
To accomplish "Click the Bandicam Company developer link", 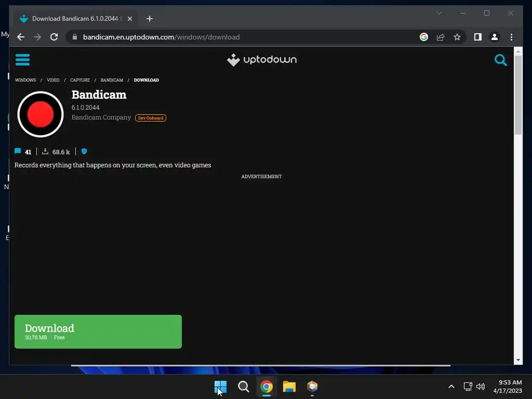I will coord(101,117).
